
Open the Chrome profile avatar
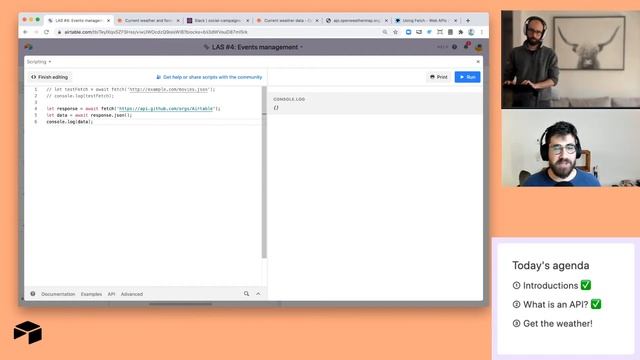(471, 32)
